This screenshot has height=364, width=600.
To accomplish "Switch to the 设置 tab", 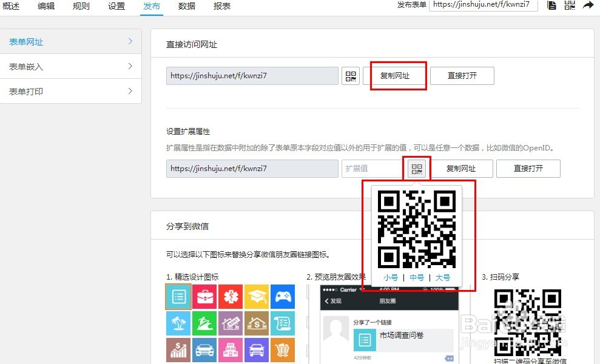I will click(x=116, y=7).
